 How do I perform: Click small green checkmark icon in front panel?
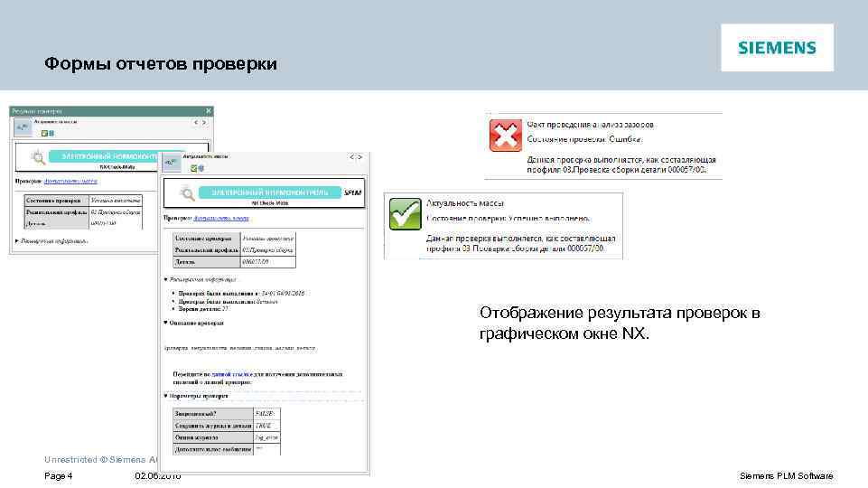[194, 168]
